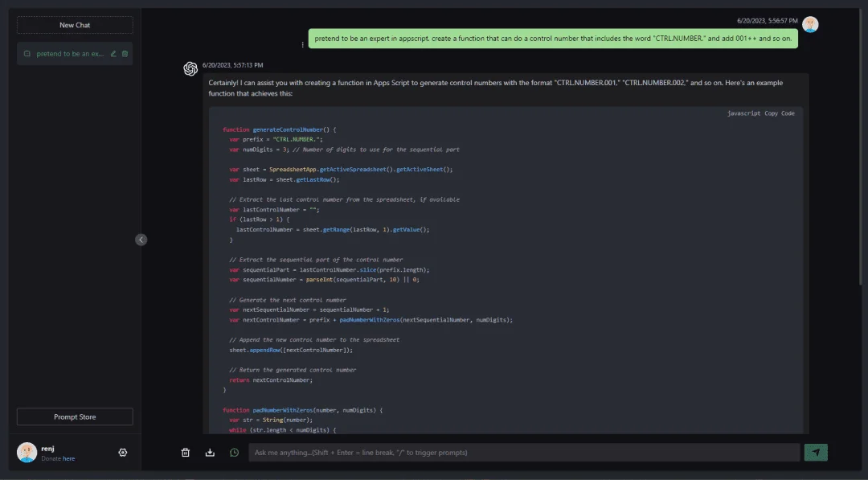The image size is (868, 480).
Task: Click the 'function padNumberWithZeros' code line
Action: pos(302,410)
